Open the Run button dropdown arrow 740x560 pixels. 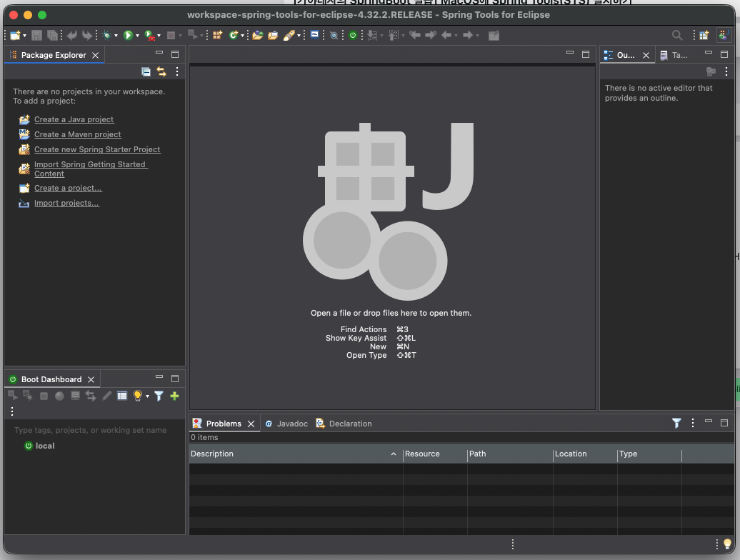pyautogui.click(x=137, y=36)
